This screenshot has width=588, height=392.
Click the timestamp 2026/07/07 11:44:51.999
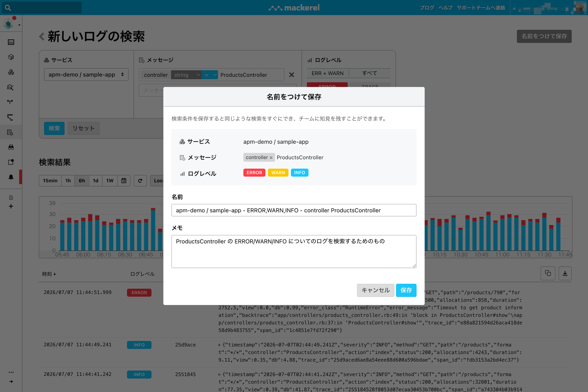(x=78, y=292)
